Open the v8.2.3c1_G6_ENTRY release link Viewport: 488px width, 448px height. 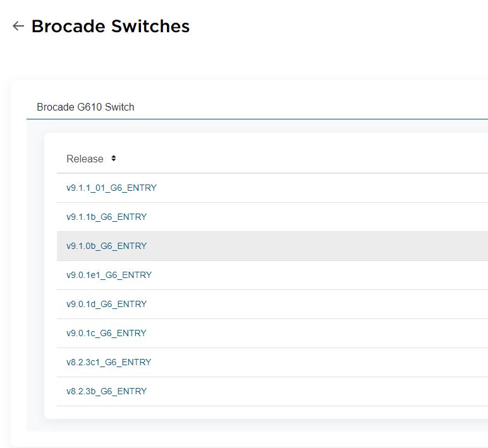pos(109,362)
